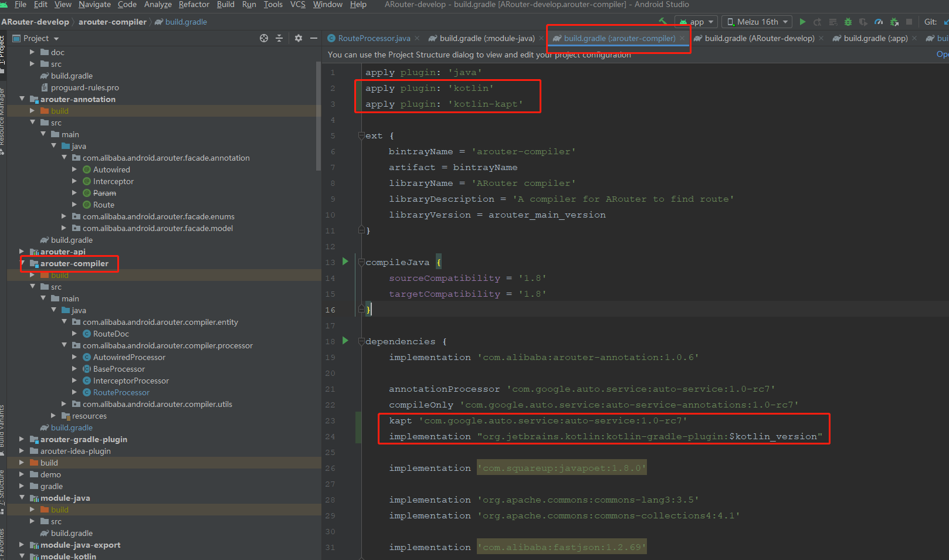The image size is (949, 560).
Task: Open the File menu
Action: (x=21, y=5)
